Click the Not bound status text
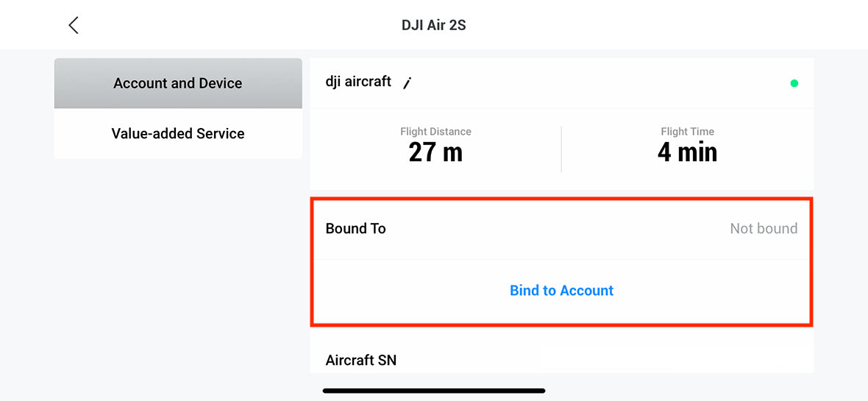868x401 pixels. click(763, 229)
